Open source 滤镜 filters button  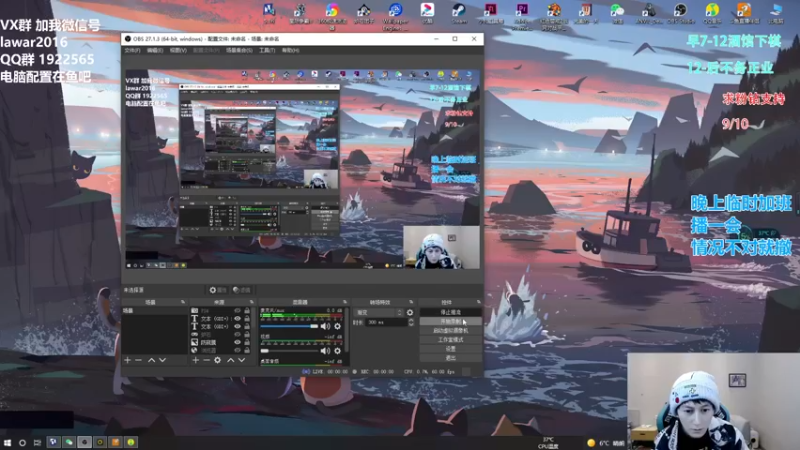pyautogui.click(x=242, y=290)
